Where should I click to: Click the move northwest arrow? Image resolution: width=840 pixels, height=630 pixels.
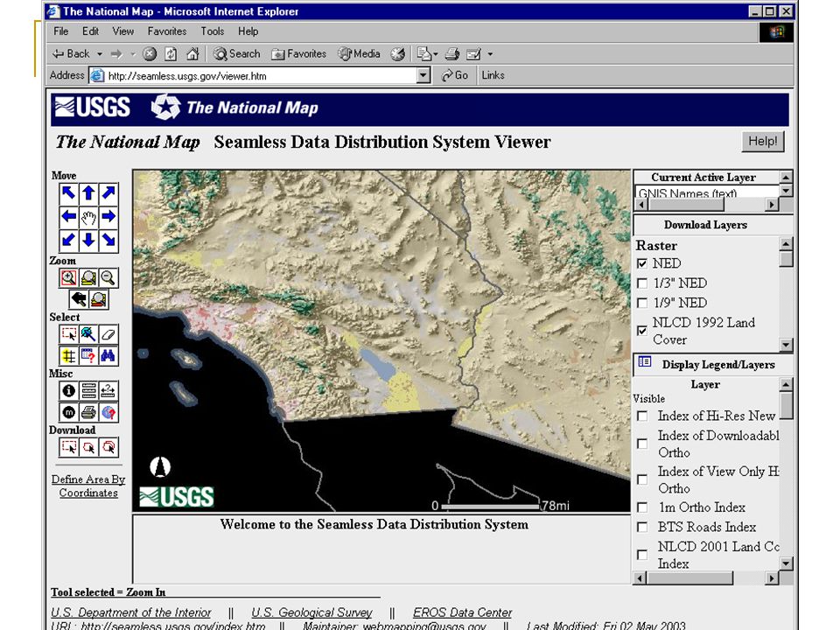(68, 192)
